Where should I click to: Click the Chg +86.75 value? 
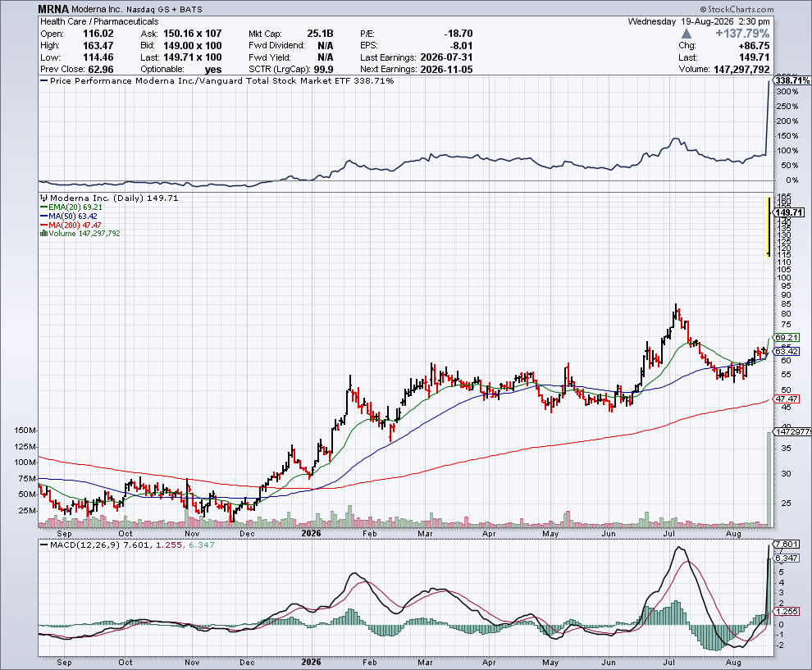[754, 46]
